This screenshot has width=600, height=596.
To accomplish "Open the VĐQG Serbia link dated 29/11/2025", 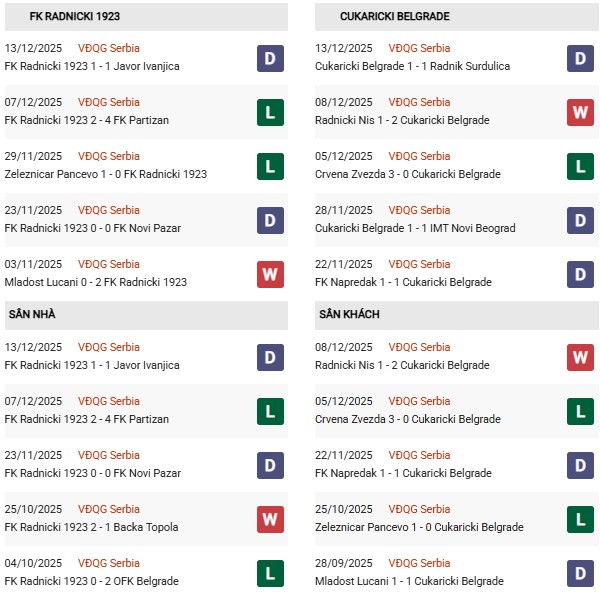I will point(109,156).
